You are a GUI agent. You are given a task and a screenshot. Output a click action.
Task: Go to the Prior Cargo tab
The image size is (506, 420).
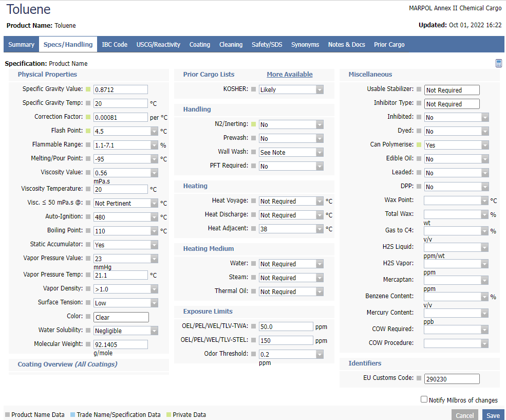click(x=389, y=45)
